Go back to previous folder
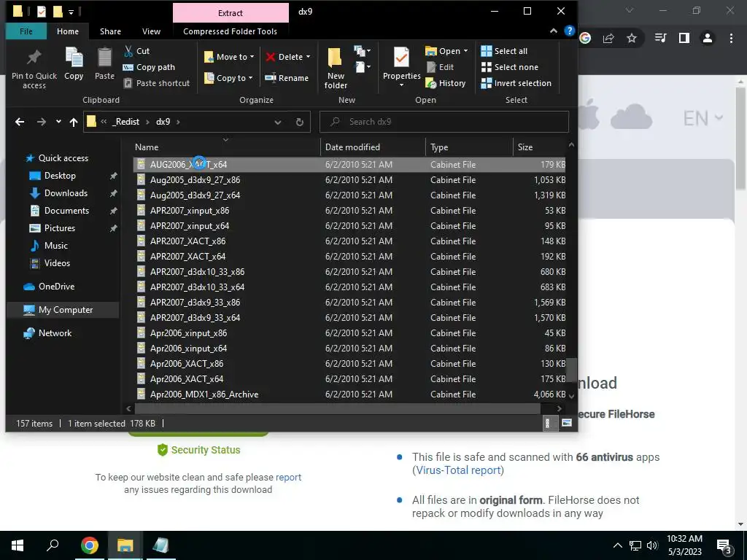Screen dimensions: 747x560 pyautogui.click(x=20, y=122)
